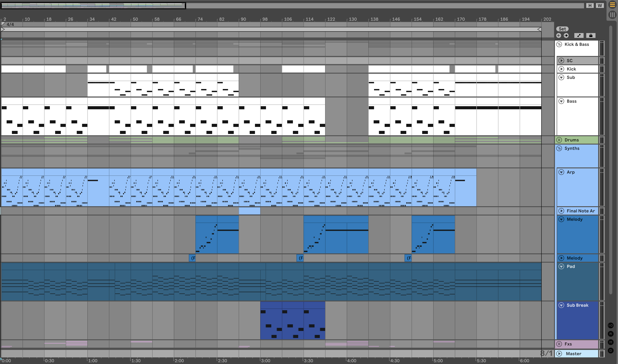Toggle the Mixer section button

pos(611,342)
